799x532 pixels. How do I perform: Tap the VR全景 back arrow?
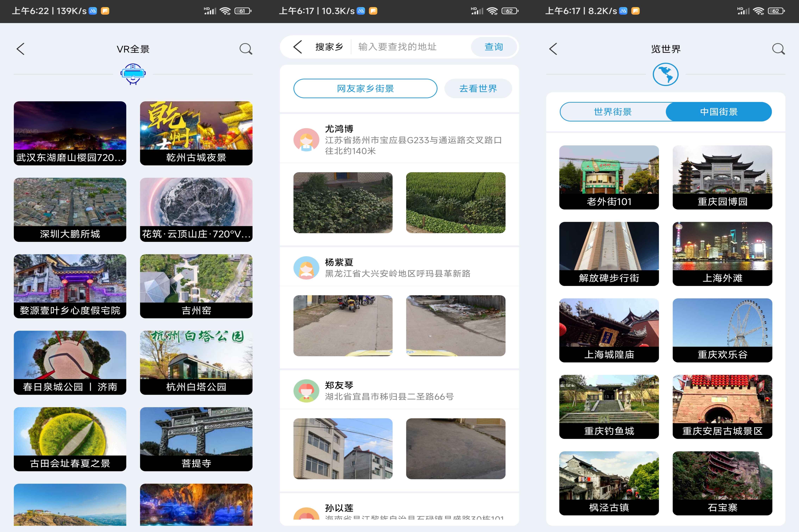[21, 49]
